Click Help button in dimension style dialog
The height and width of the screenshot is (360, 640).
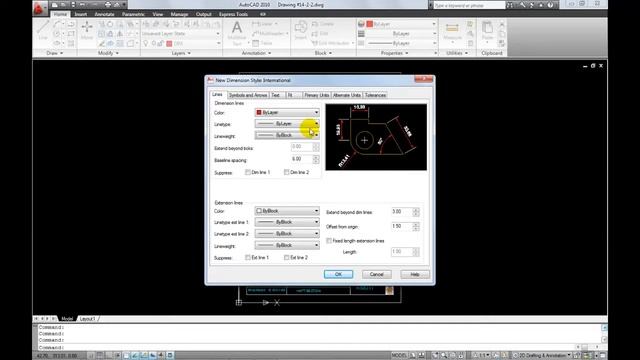tap(415, 274)
